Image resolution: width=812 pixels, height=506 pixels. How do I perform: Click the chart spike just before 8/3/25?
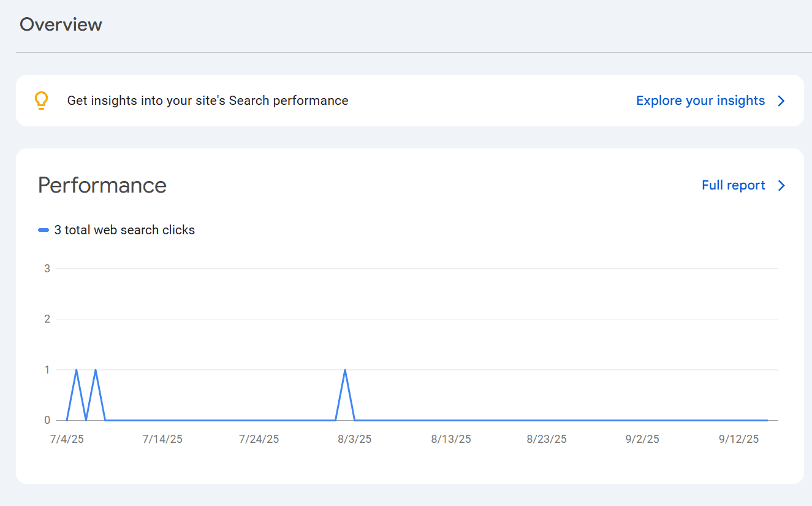click(x=345, y=370)
